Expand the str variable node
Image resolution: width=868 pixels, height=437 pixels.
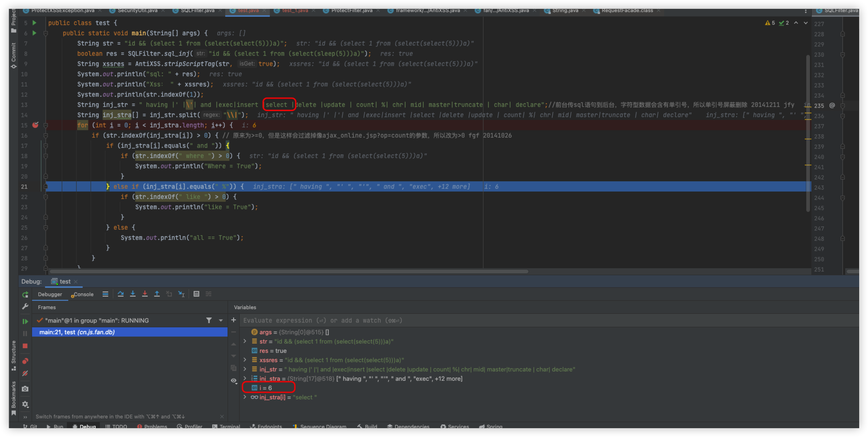245,341
